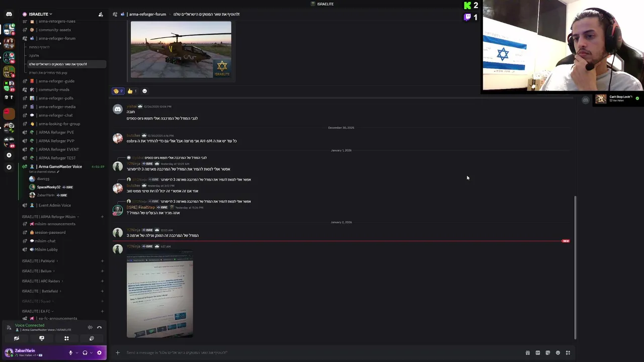Screen dimensions: 644x362
Task: Open activities icon in voice panel
Action: click(x=66, y=338)
